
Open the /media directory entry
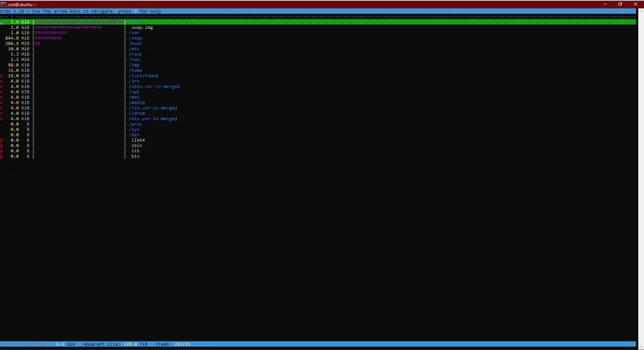click(x=136, y=103)
